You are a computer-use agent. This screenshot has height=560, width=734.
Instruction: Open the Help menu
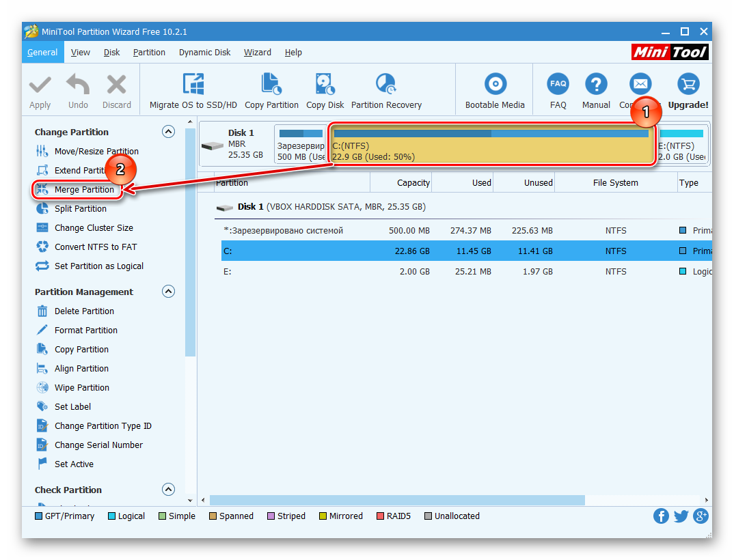[293, 53]
